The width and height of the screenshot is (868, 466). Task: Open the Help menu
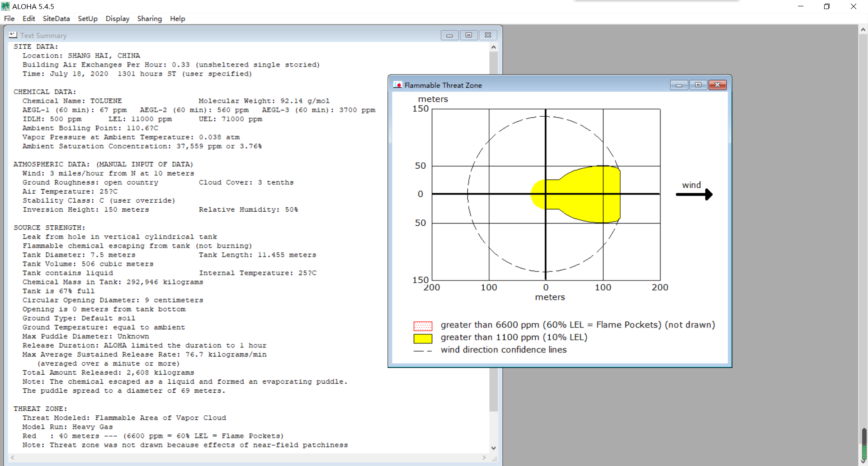(x=178, y=19)
